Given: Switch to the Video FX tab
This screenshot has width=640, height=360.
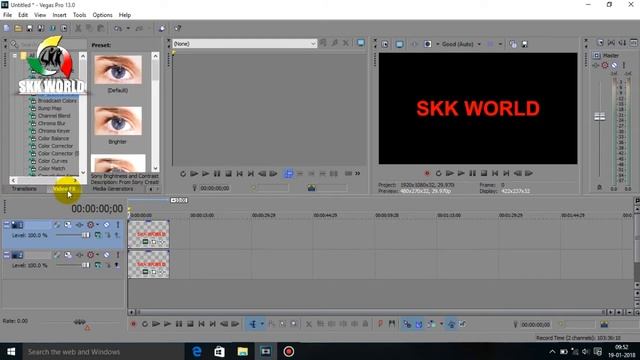Looking at the screenshot, I should click(x=64, y=189).
